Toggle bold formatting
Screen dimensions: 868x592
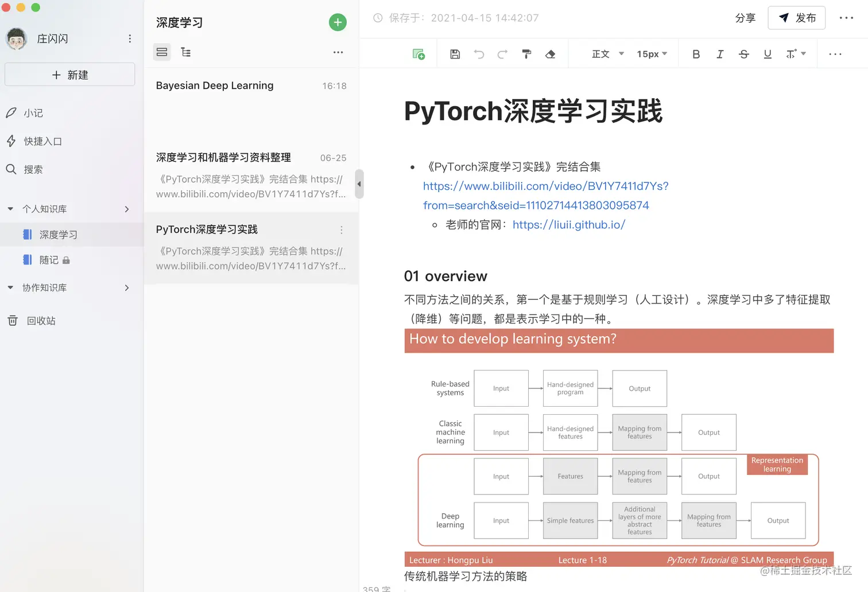pyautogui.click(x=696, y=54)
